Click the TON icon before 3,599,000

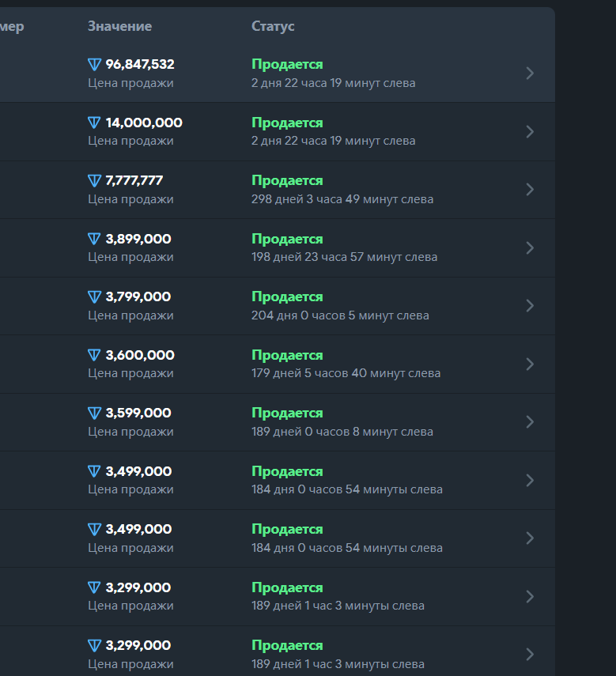coord(95,414)
